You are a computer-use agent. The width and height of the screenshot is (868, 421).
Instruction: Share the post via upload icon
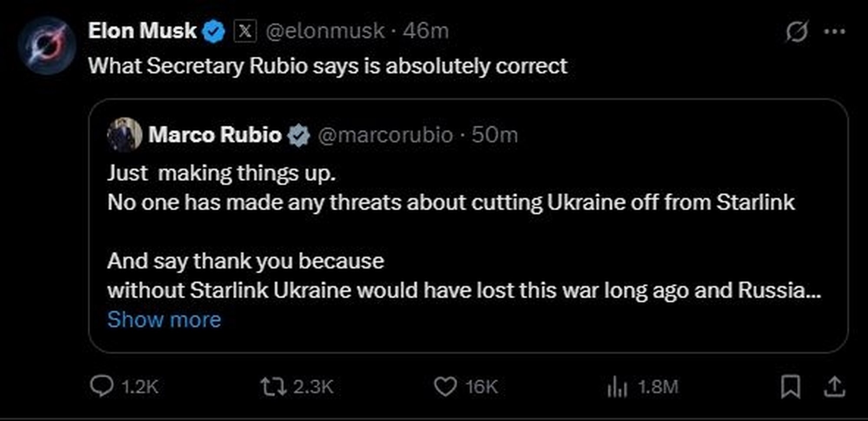[834, 386]
